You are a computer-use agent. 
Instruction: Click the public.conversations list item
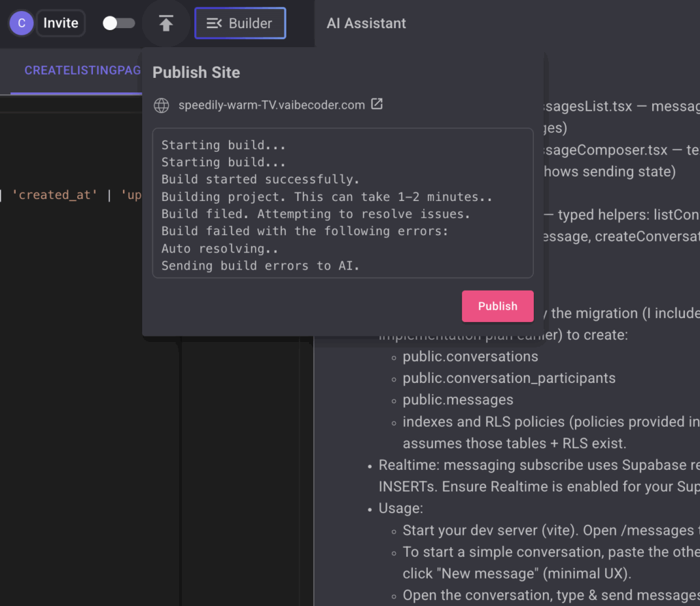470,356
